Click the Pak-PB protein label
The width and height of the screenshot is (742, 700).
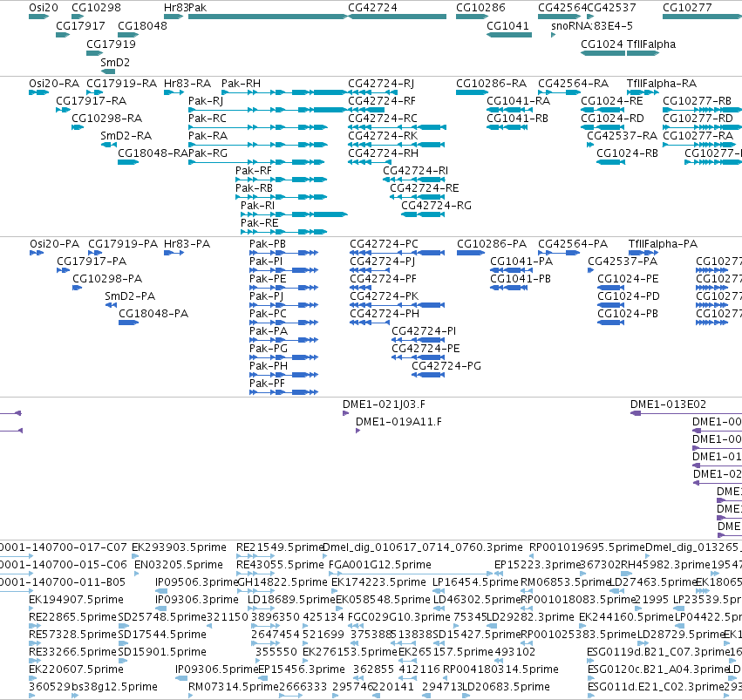click(x=268, y=244)
